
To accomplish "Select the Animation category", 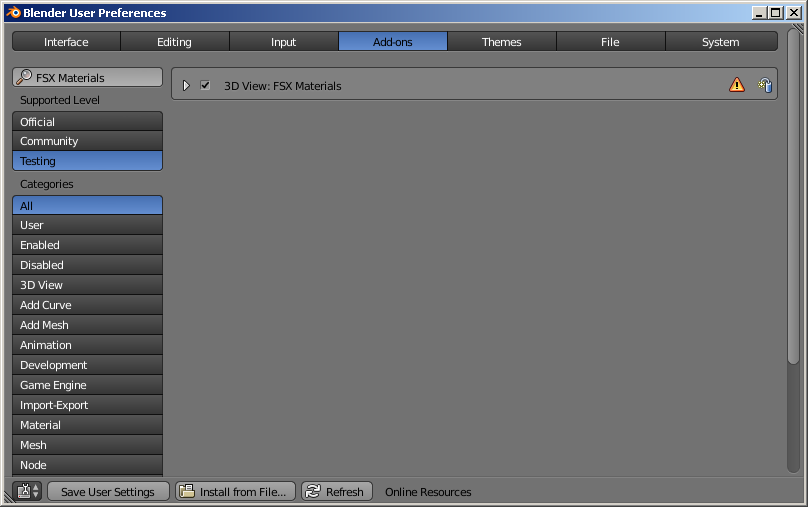I will pyautogui.click(x=87, y=345).
